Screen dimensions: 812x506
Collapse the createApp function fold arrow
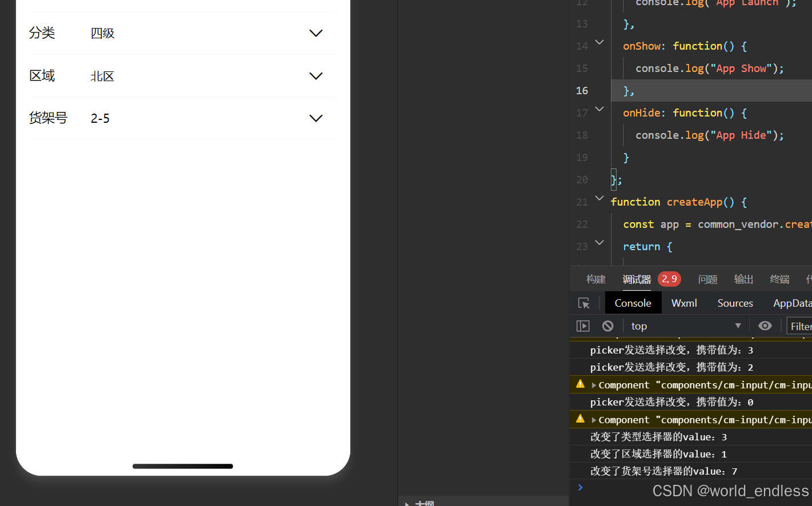tap(599, 198)
